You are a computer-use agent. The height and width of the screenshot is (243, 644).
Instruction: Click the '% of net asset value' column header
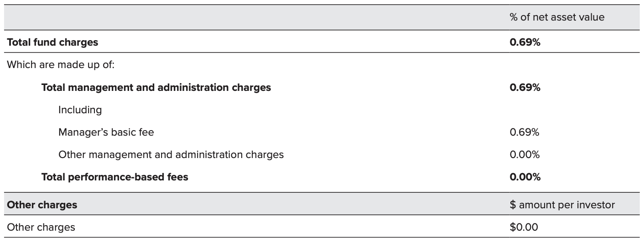click(x=556, y=17)
